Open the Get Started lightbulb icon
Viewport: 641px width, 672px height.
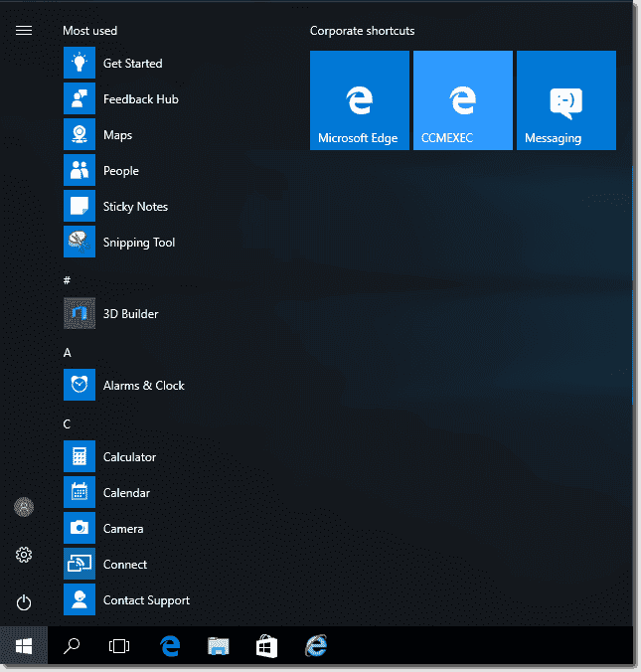(x=80, y=63)
